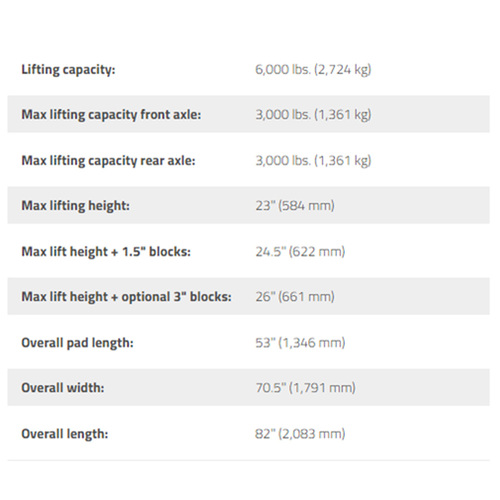
Task: Click the 'Overall width:' label
Action: pos(63,388)
